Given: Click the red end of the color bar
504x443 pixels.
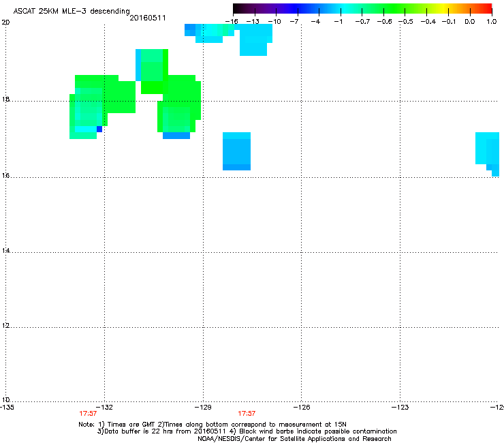Looking at the screenshot, I should [488, 8].
